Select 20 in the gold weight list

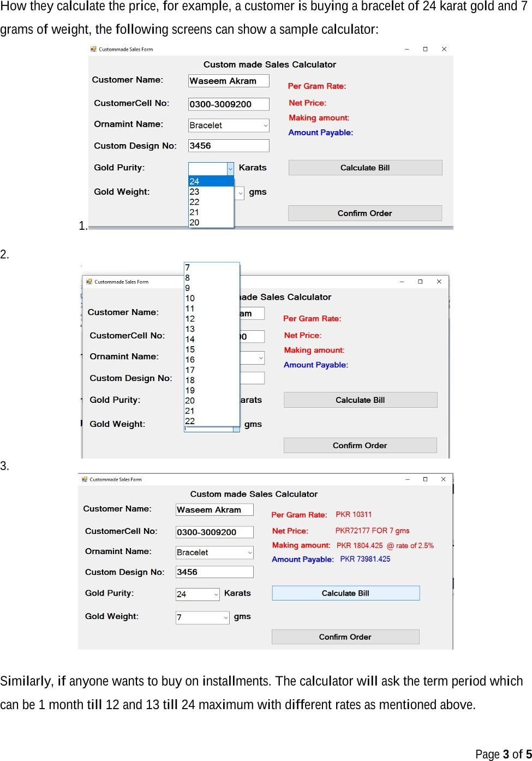click(212, 401)
